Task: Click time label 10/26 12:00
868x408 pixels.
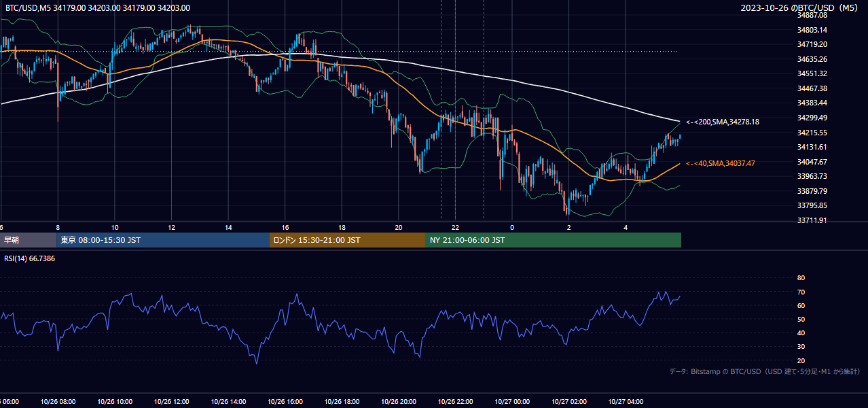Action: (x=171, y=402)
